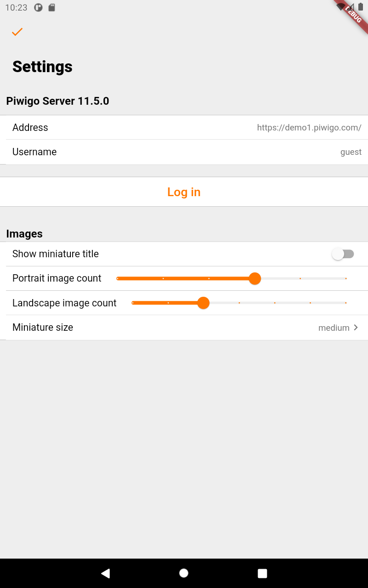368x588 pixels.
Task: Tap the Android home circle button
Action: pos(184,573)
